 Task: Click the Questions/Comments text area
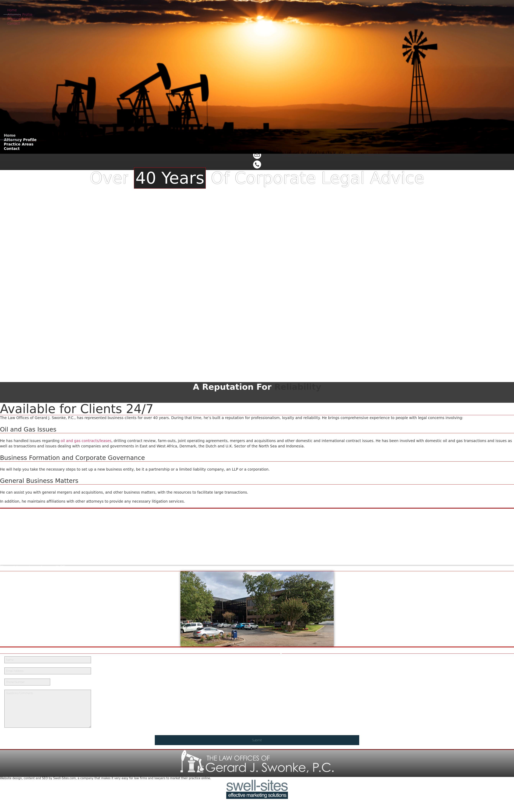click(x=48, y=708)
